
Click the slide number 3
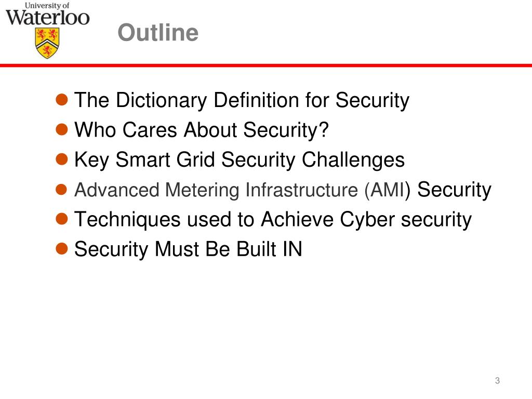coord(497,381)
